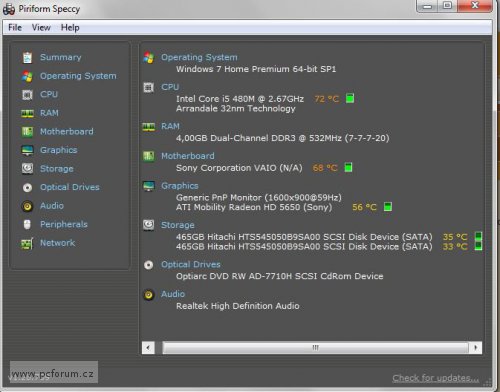Click the 68 °C motherboard temperature value
Image resolution: width=500 pixels, height=392 pixels.
(x=325, y=168)
